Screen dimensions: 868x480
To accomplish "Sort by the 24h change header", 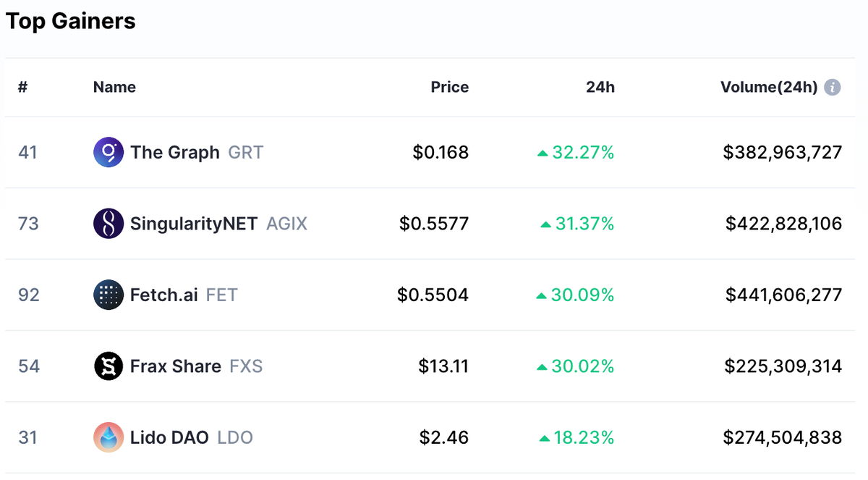I will click(600, 88).
